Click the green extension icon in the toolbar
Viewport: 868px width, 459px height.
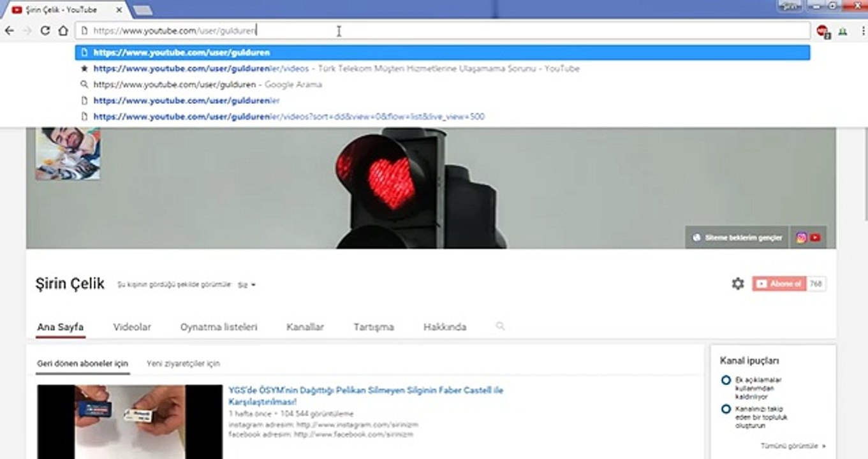(842, 31)
